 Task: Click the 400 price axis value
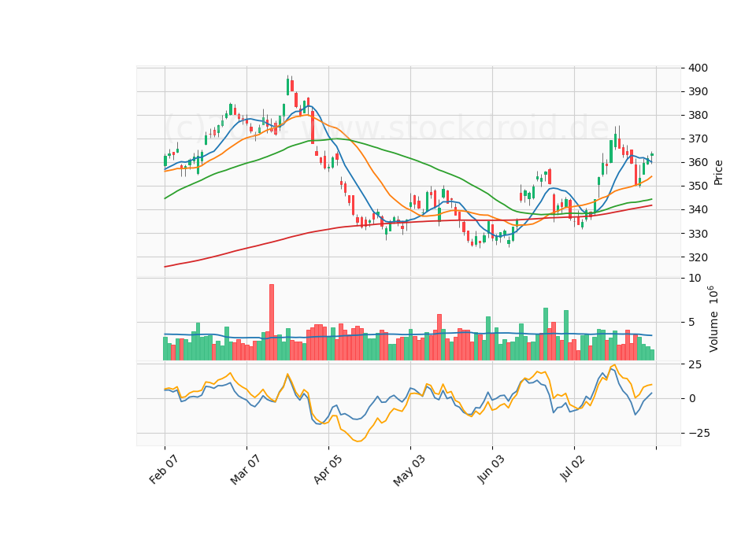[x=699, y=68]
